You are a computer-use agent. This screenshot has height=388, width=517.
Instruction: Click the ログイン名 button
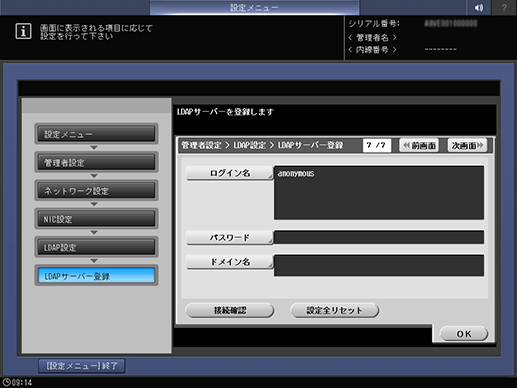(230, 173)
